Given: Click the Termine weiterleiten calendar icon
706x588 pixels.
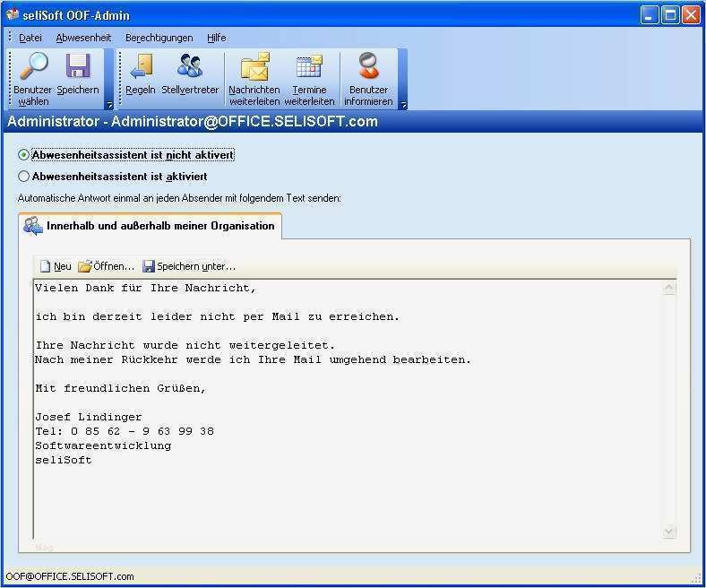Looking at the screenshot, I should coord(310,66).
